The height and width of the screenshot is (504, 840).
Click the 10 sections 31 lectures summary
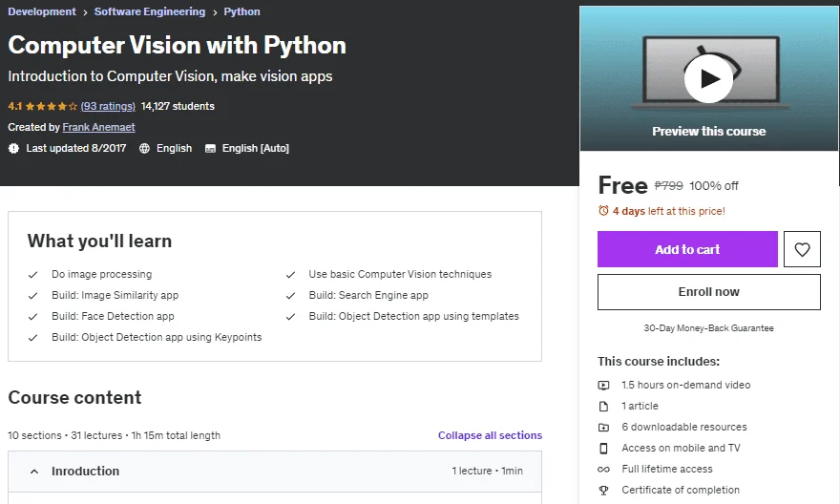click(115, 435)
